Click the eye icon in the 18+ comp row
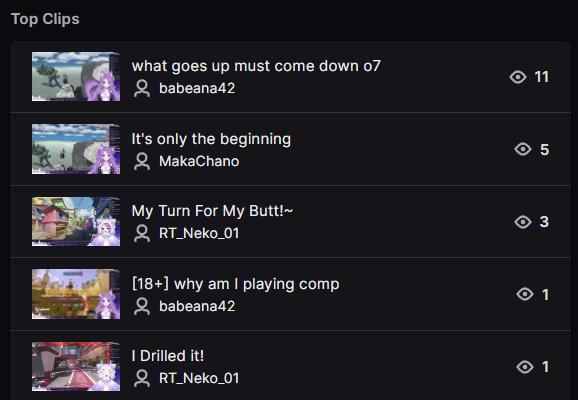Viewport: 578px width, 400px height. coord(525,294)
